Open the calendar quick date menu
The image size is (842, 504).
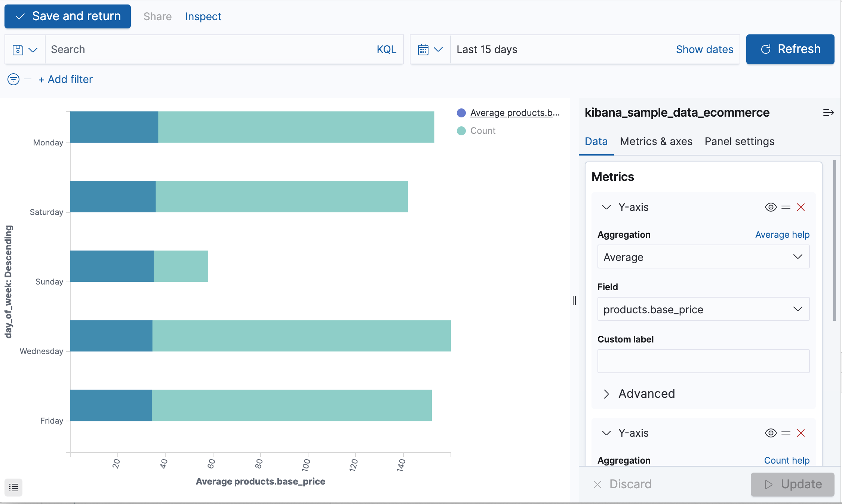(430, 50)
